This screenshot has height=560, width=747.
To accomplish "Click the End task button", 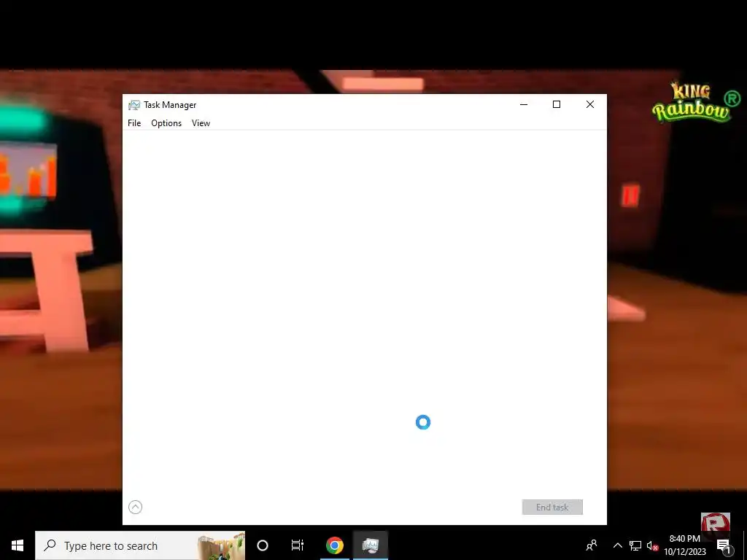I will [552, 507].
